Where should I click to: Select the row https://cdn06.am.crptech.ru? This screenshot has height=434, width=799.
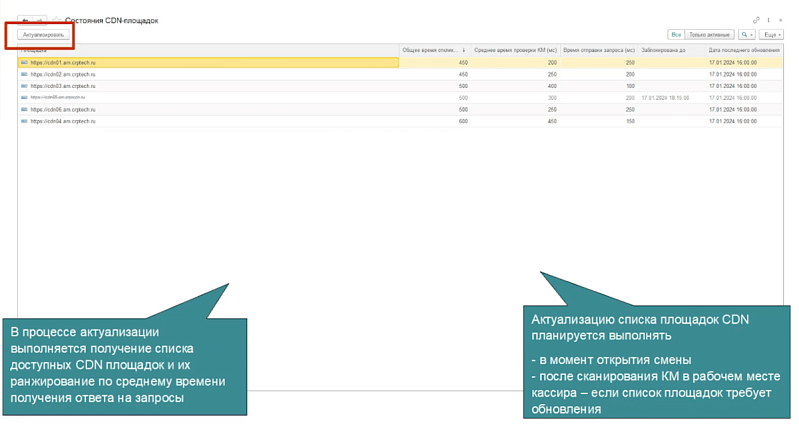401,110
